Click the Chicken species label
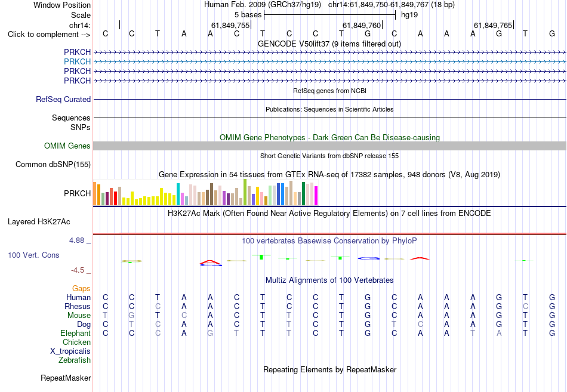 point(76,342)
